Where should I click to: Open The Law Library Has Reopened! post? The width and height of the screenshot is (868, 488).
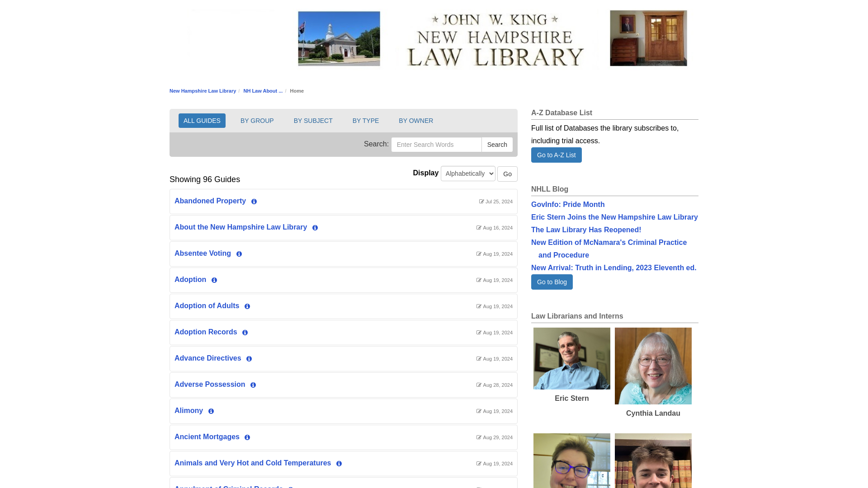(x=586, y=230)
